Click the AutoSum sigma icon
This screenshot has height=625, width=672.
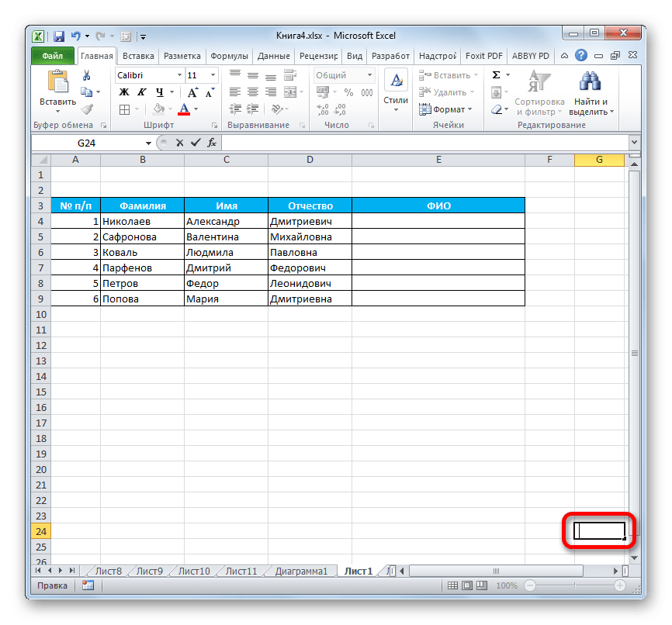(x=497, y=75)
